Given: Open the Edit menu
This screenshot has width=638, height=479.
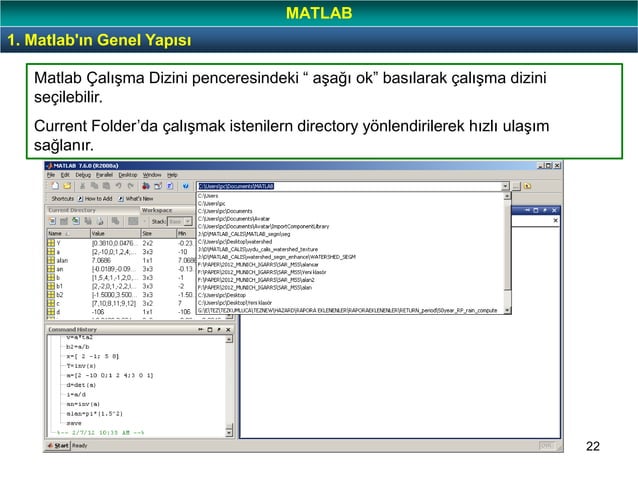Looking at the screenshot, I should (65, 175).
